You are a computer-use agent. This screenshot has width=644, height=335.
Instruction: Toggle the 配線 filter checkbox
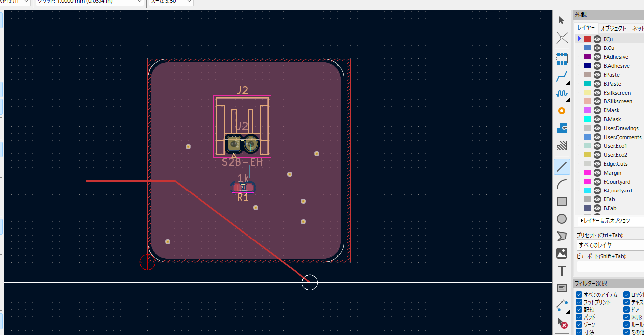(579, 310)
